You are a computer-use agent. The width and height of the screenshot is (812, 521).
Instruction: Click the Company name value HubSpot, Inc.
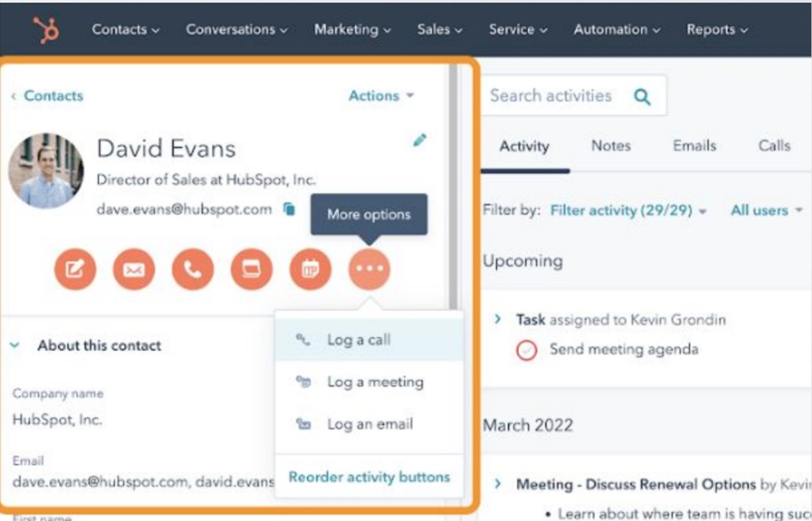(57, 419)
